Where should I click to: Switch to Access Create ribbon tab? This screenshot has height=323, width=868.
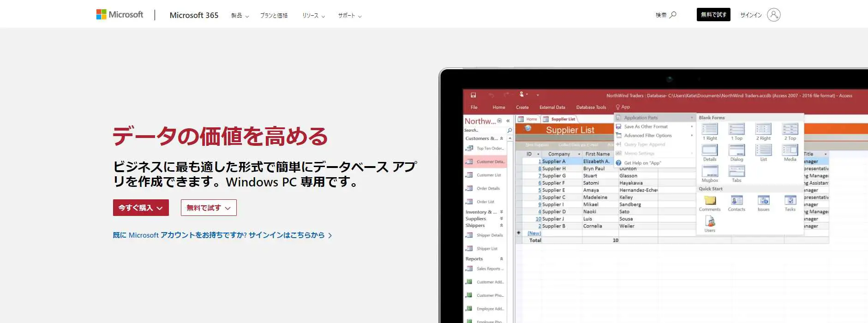tap(522, 107)
